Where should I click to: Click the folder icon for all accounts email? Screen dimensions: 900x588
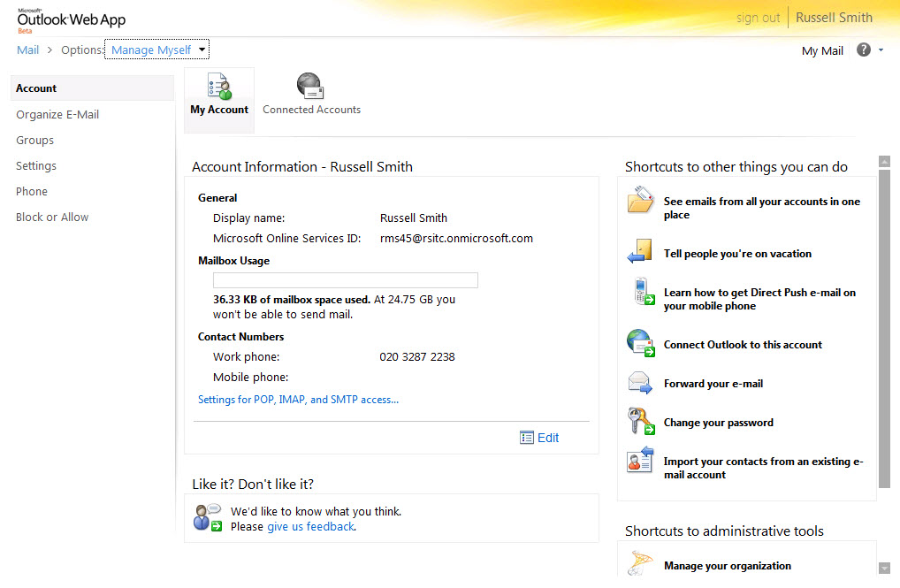[640, 202]
